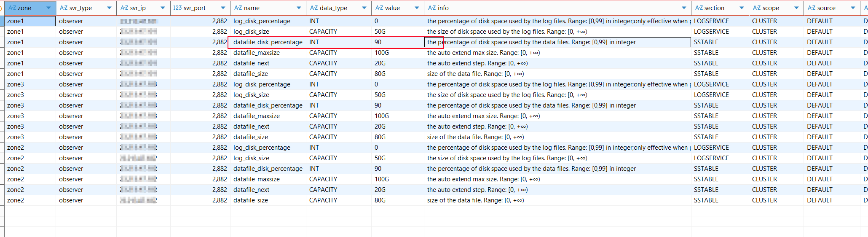Select port 2,882 in zone2 datafile_size row
Screen dimensions: 868x237
tap(200, 200)
